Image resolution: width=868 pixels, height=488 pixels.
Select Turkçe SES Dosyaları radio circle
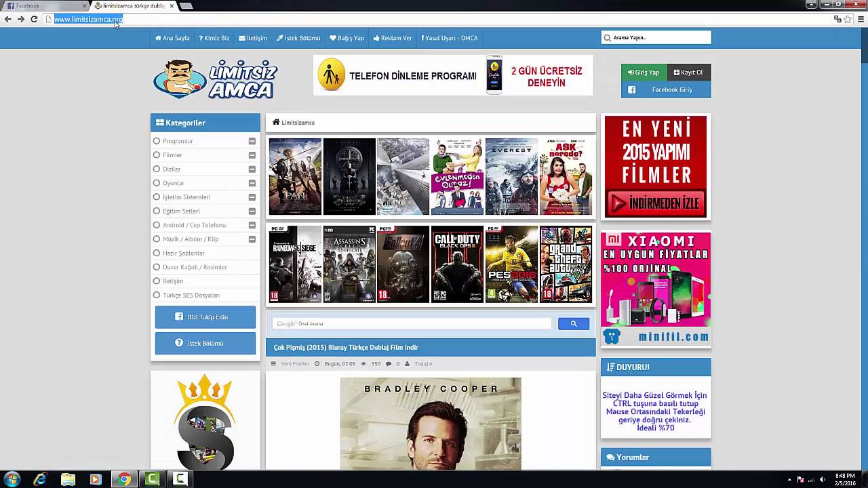click(x=157, y=295)
